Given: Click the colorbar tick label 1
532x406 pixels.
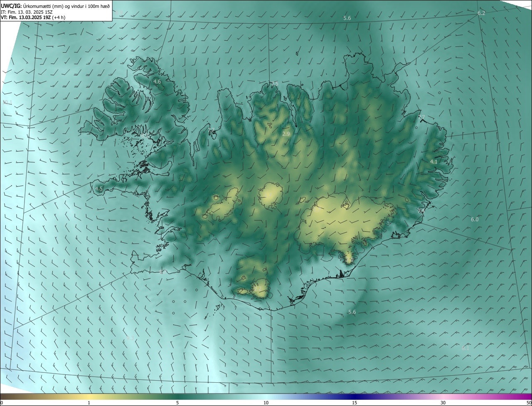Looking at the screenshot, I should (x=89, y=403).
